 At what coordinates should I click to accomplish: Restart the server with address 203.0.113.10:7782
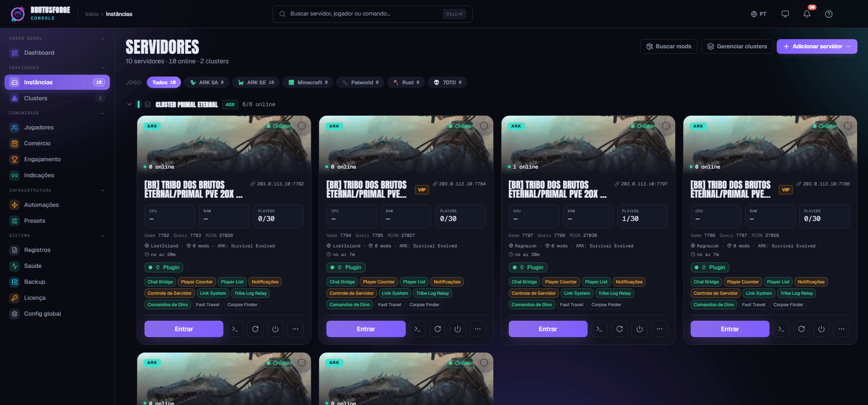click(255, 329)
